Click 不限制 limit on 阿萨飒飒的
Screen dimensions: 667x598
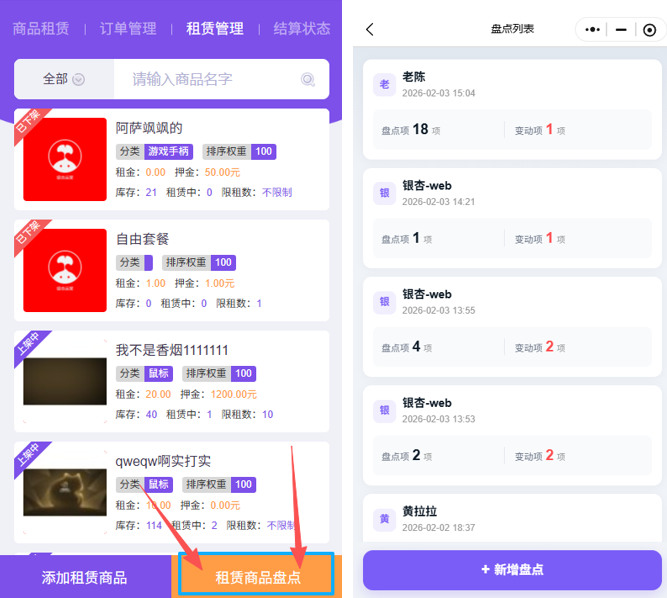click(x=277, y=192)
